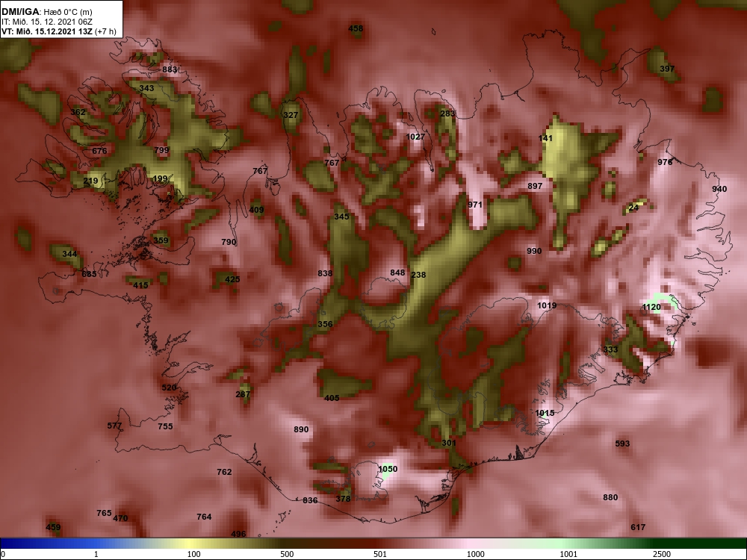Click the map value 409
The height and width of the screenshot is (560, 747).
coord(256,210)
